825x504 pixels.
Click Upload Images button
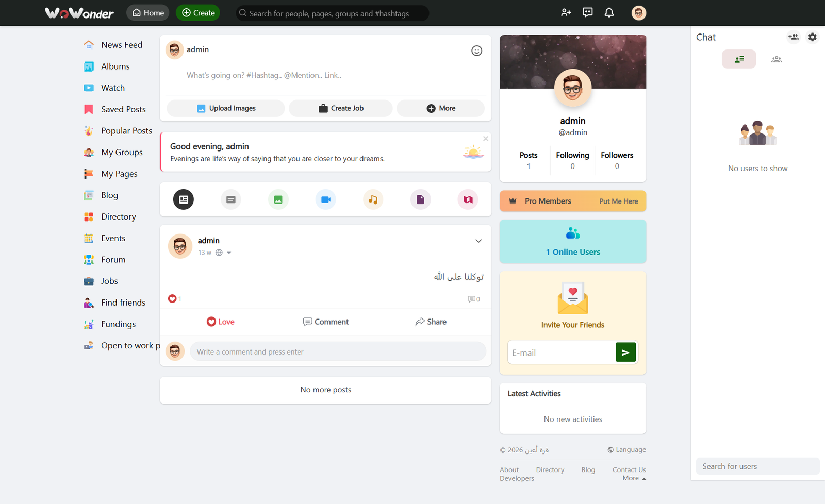(226, 108)
